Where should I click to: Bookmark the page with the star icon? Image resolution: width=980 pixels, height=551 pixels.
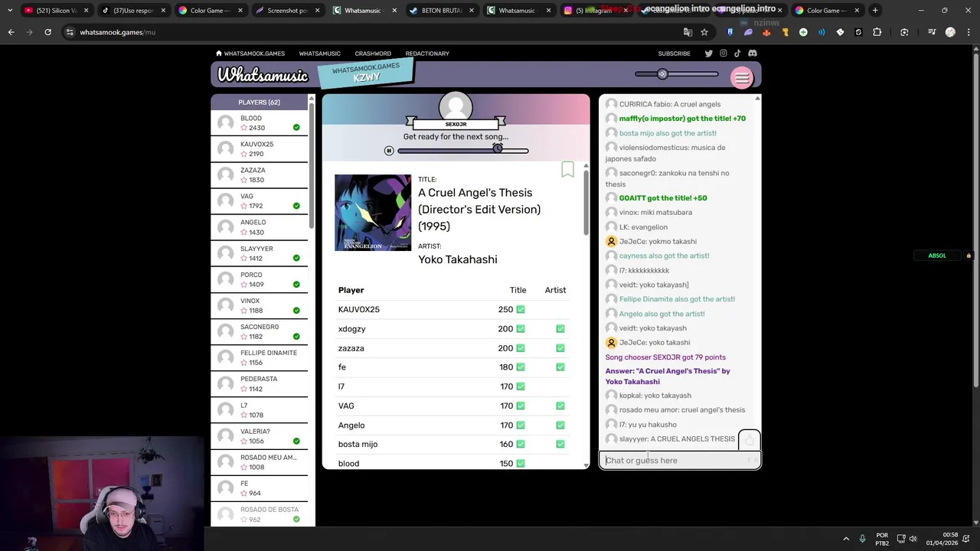pyautogui.click(x=704, y=32)
